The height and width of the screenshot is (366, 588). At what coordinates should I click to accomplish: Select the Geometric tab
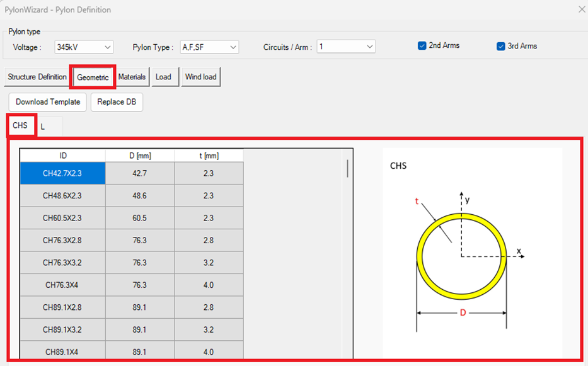93,77
